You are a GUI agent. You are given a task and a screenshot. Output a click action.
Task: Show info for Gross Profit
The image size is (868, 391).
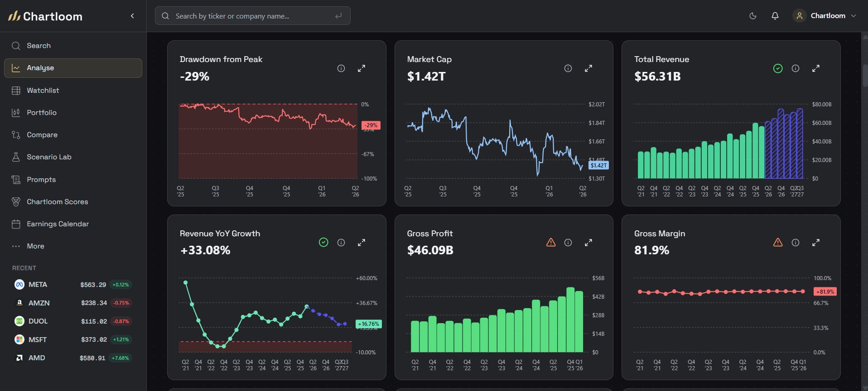click(x=568, y=243)
